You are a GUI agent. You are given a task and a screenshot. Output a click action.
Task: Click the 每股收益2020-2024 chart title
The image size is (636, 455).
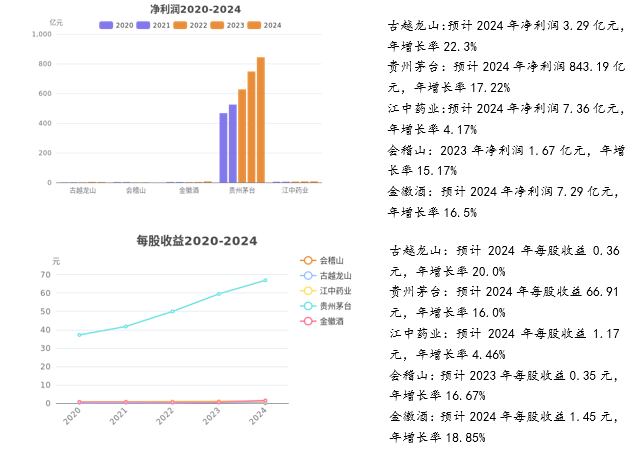[197, 241]
